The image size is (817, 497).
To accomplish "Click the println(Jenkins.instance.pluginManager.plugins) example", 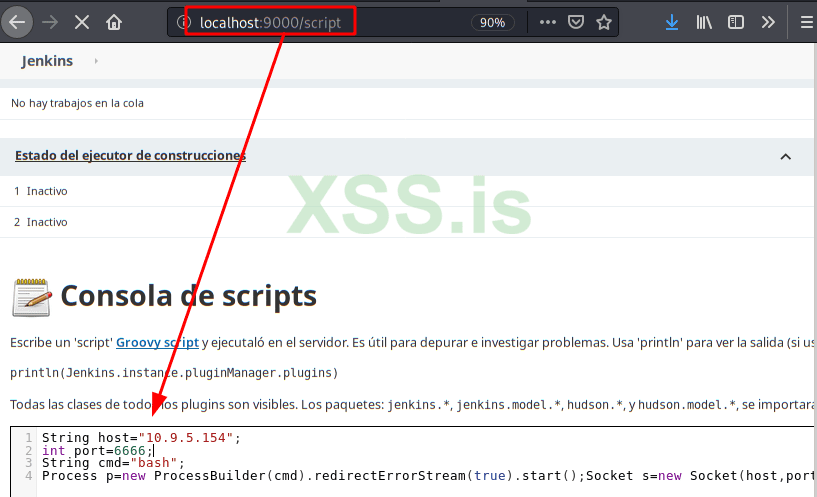I will tap(174, 373).
